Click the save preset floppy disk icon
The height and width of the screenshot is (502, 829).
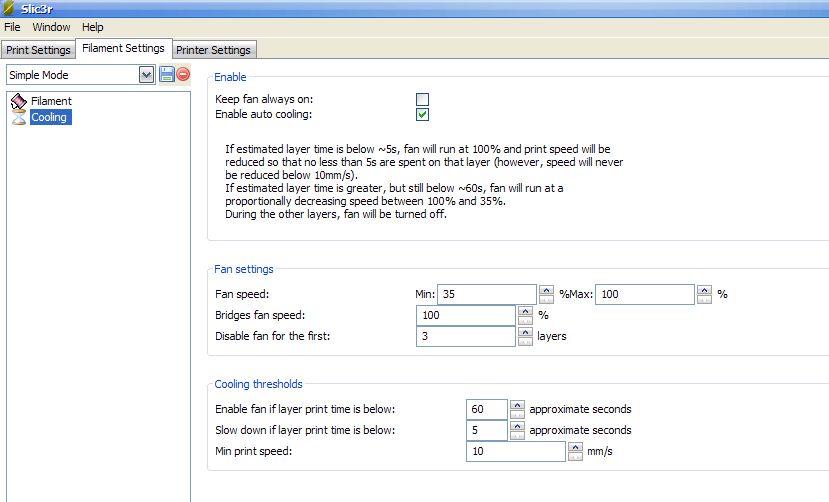click(167, 74)
